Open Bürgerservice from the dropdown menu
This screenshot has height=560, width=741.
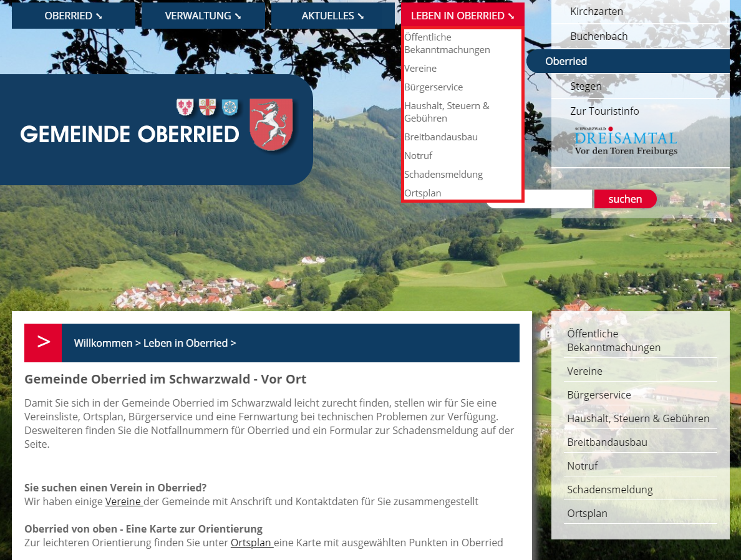tap(433, 87)
